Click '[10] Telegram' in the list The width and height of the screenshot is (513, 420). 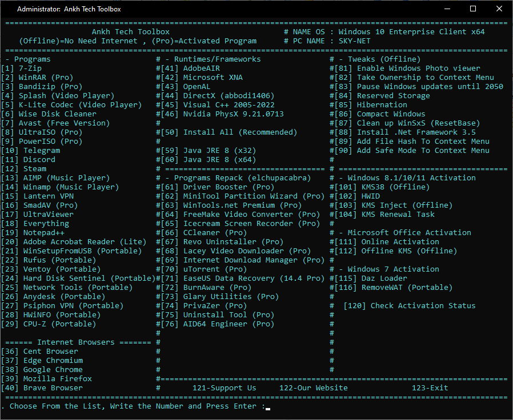[31, 151]
